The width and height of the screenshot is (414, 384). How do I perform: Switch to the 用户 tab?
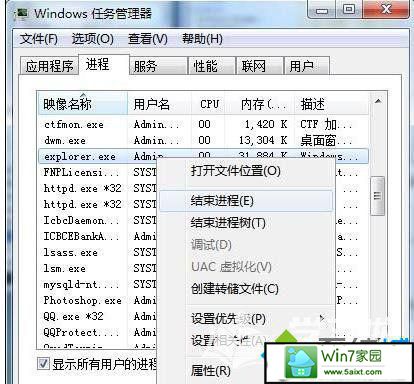coord(307,66)
